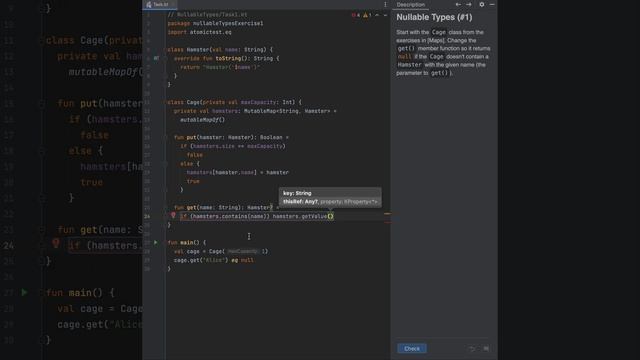The width and height of the screenshot is (640, 360).
Task: Click the lower error stripe mark in the scrollbar
Action: tap(387, 222)
